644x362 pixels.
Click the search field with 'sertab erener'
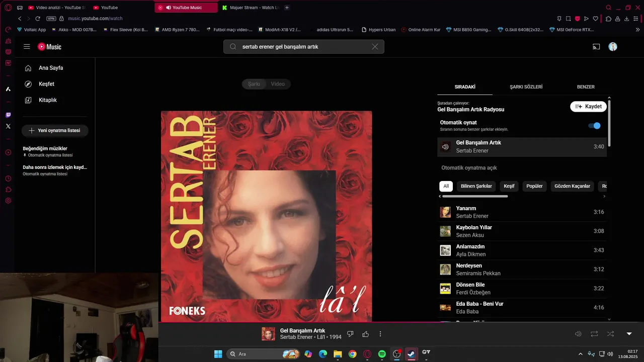pyautogui.click(x=304, y=47)
